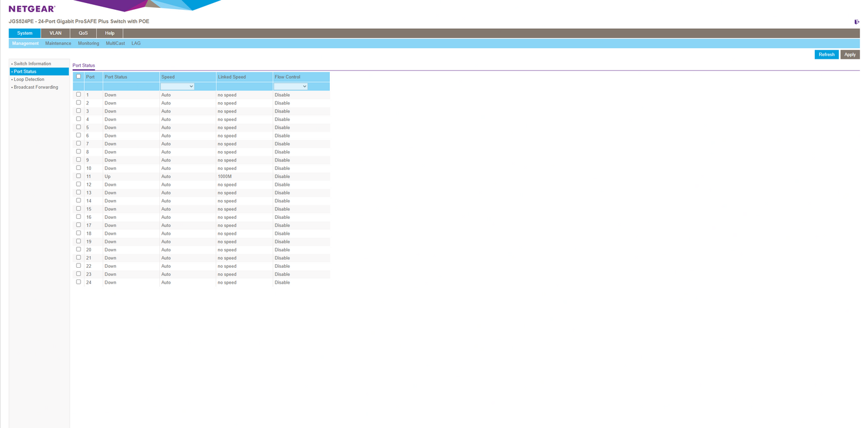Switch to the QoS tab

(83, 33)
